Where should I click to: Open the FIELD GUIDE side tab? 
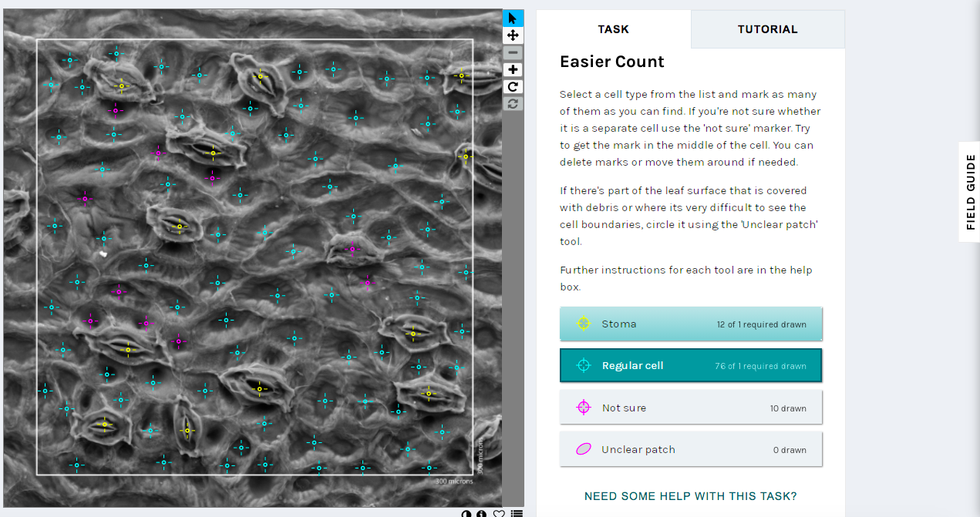coord(970,192)
